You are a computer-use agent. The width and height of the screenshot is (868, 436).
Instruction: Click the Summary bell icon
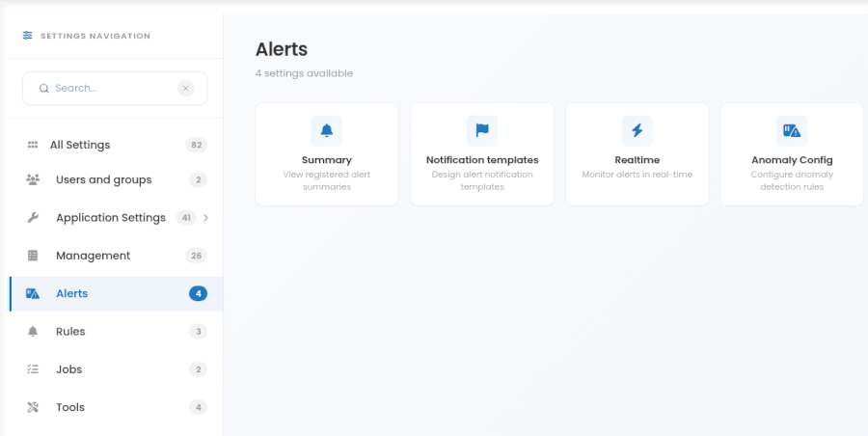pos(327,131)
